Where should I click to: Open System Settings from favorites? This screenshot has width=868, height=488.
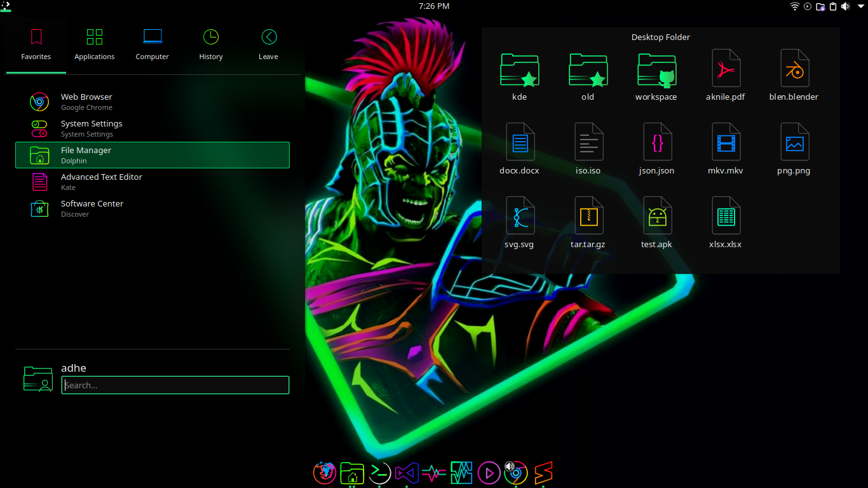[x=153, y=128]
